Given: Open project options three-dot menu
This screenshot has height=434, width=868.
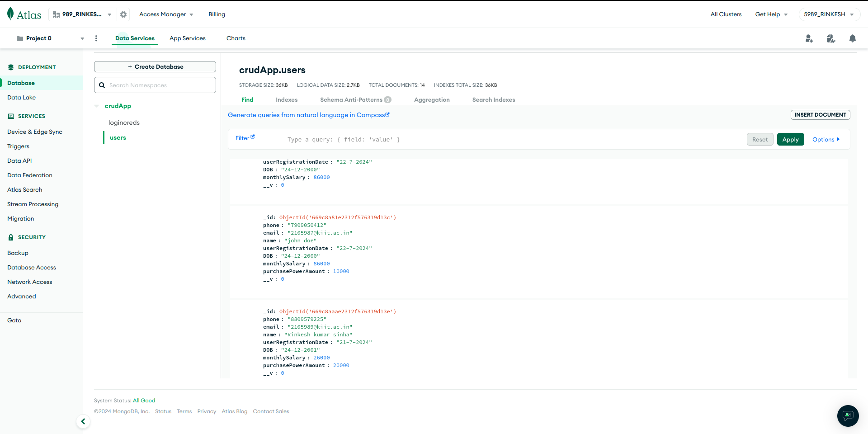Looking at the screenshot, I should point(96,38).
